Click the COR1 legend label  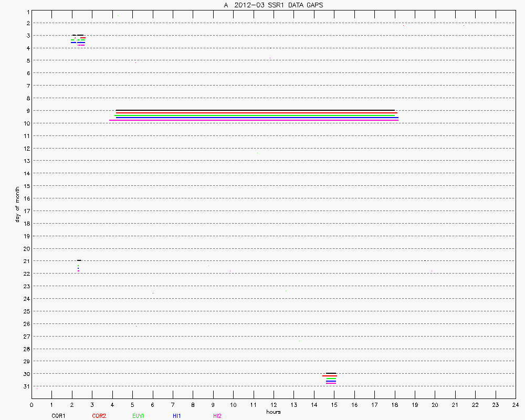(58, 416)
